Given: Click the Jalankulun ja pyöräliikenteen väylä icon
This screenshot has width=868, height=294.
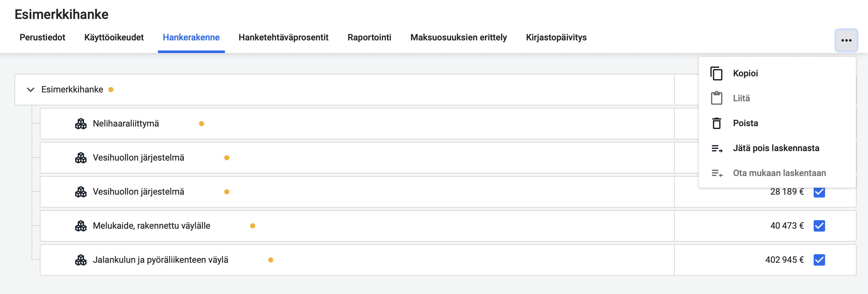Looking at the screenshot, I should [x=81, y=260].
